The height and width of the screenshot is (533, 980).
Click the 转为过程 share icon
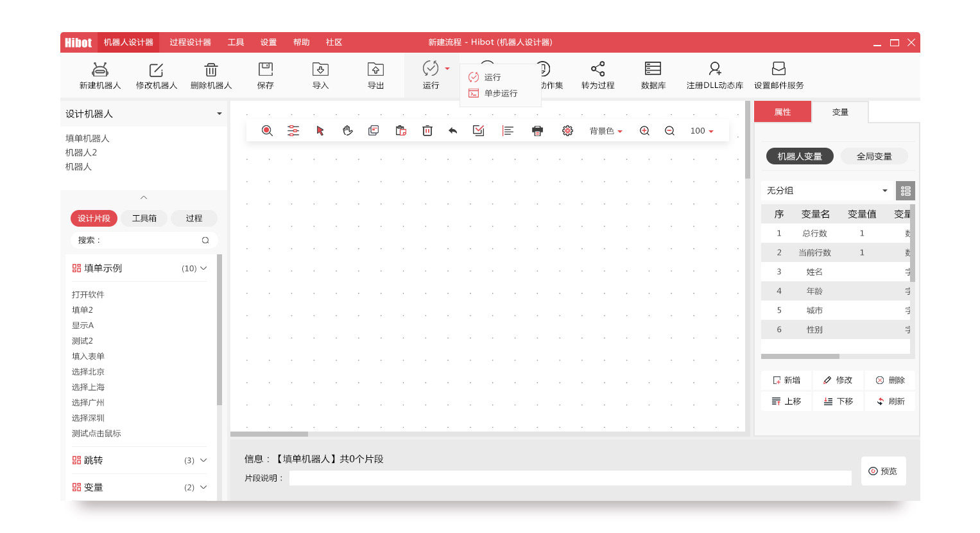(597, 69)
